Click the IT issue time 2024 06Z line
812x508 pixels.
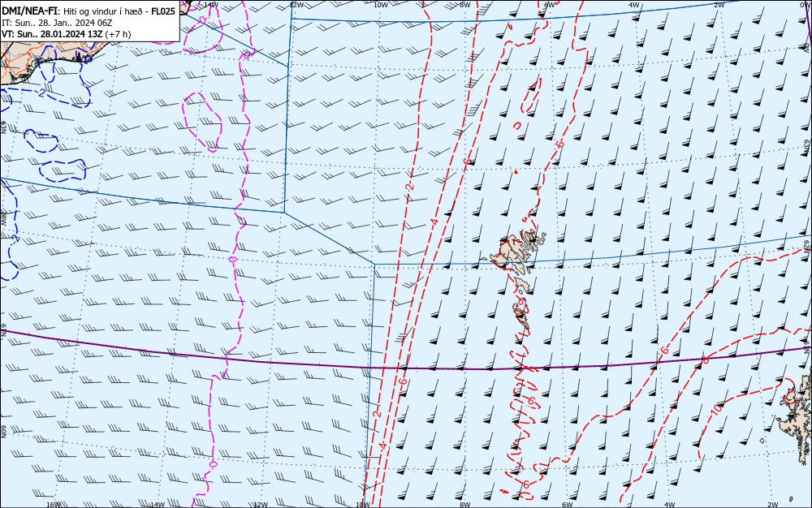[57, 23]
